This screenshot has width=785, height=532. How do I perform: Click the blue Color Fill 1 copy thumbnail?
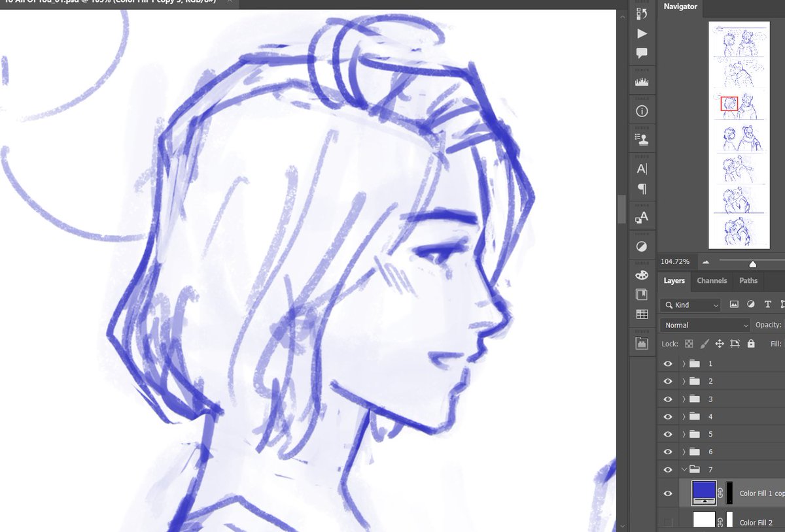pos(703,492)
